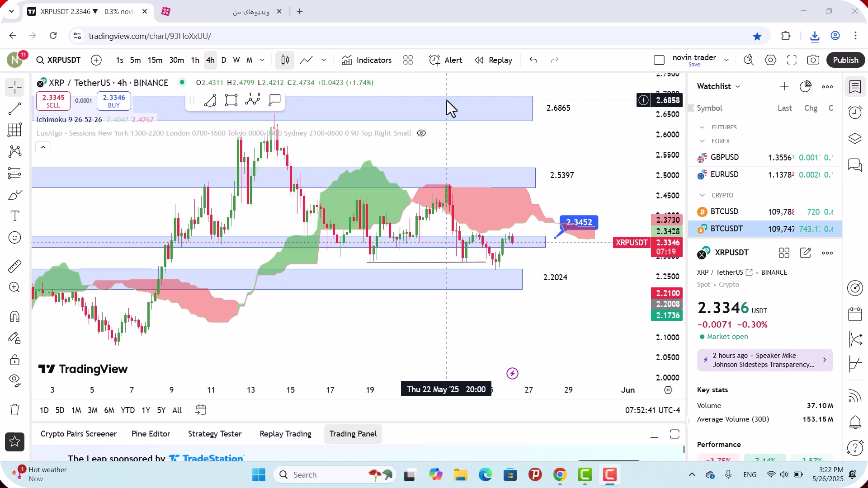Image resolution: width=868 pixels, height=488 pixels.
Task: Select the brush drawing tool
Action: point(14,195)
